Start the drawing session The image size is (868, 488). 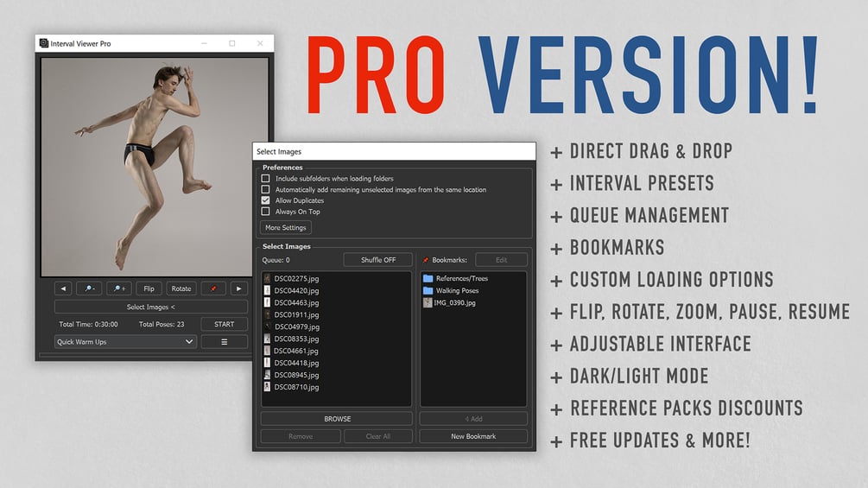[x=224, y=324]
